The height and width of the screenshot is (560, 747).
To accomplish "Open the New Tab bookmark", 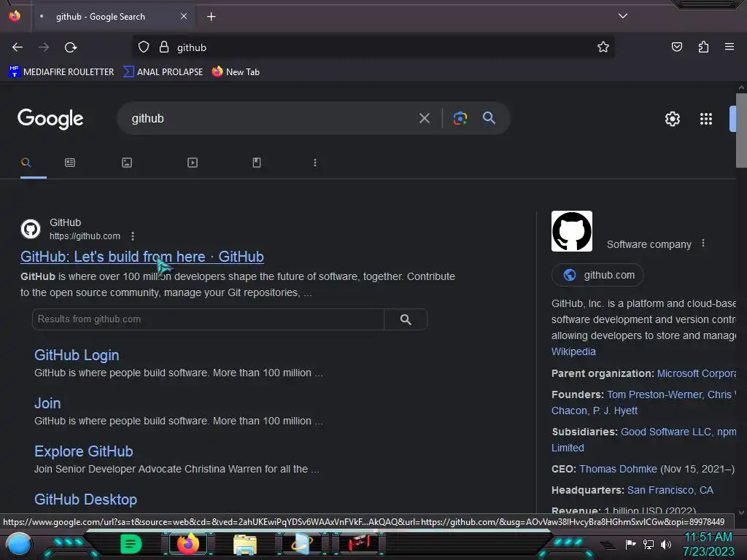I will [x=236, y=72].
